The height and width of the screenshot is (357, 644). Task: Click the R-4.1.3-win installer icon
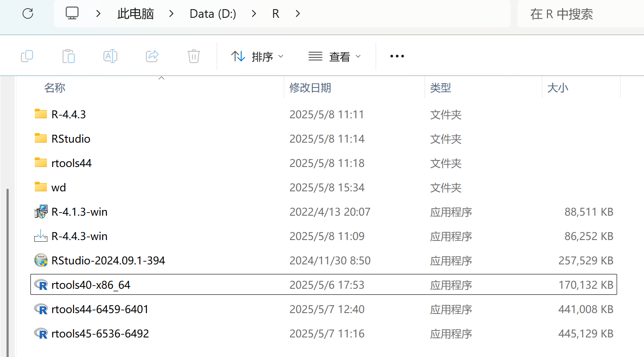(x=41, y=212)
